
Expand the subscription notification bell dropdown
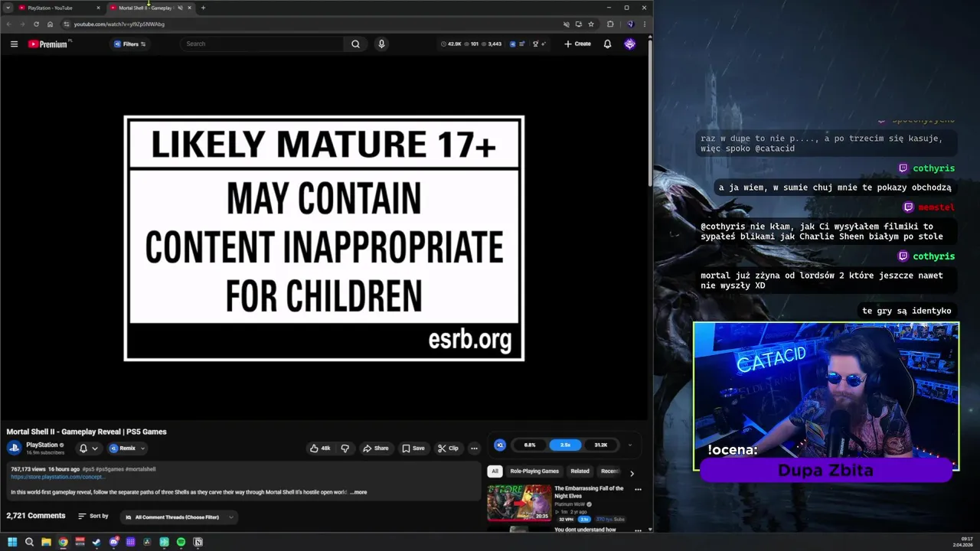point(89,448)
